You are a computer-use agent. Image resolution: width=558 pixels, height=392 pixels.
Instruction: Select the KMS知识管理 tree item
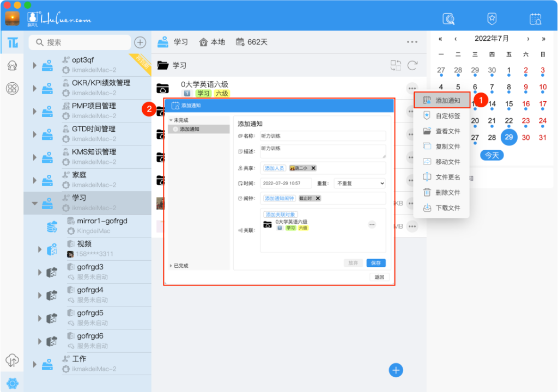[88, 157]
